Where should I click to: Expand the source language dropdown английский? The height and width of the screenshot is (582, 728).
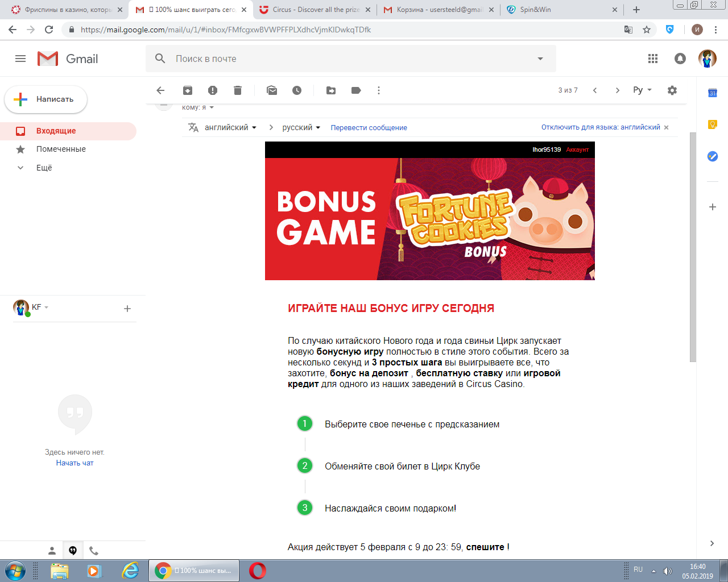tap(230, 127)
